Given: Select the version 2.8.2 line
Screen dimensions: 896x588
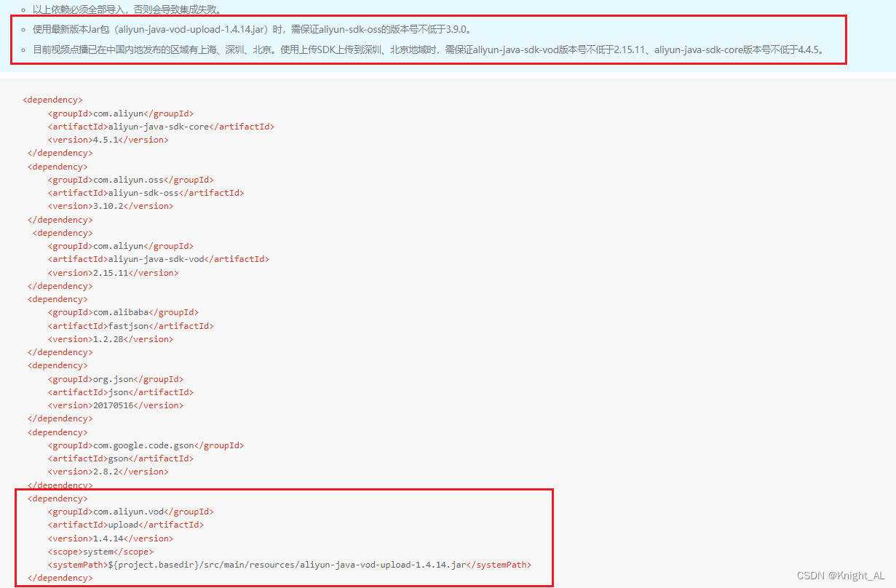Looking at the screenshot, I should pos(108,472).
